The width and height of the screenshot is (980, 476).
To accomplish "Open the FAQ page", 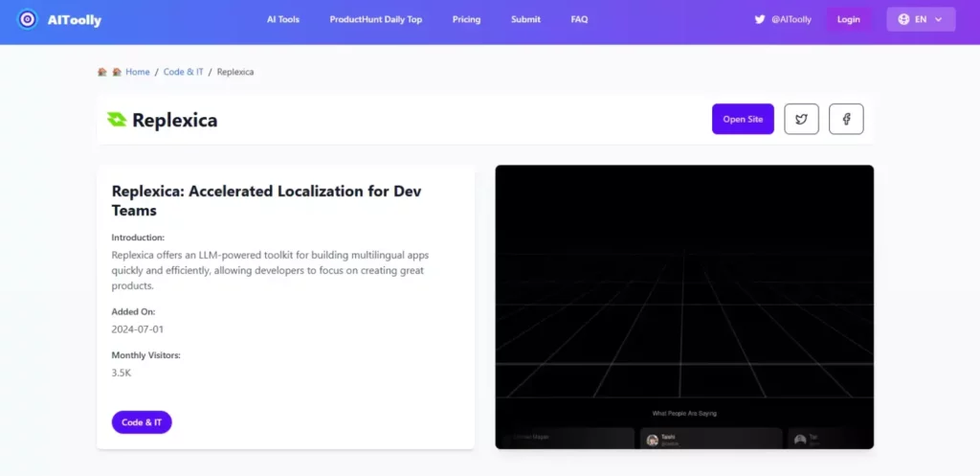I will [579, 19].
